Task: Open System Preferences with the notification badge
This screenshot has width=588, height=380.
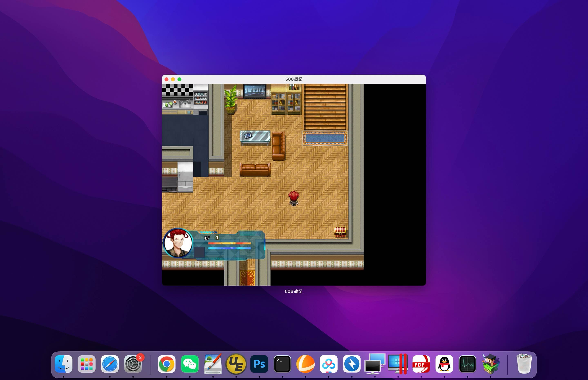Action: tap(133, 363)
